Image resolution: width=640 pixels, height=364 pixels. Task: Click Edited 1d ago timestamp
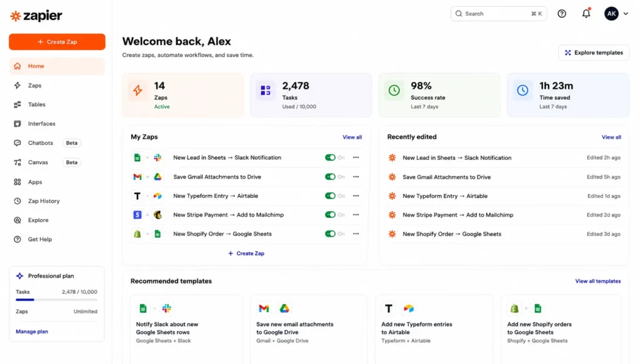(x=604, y=196)
